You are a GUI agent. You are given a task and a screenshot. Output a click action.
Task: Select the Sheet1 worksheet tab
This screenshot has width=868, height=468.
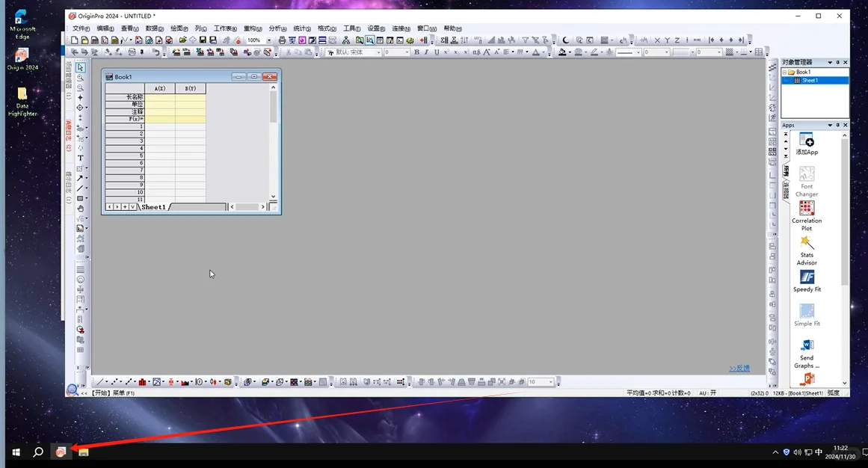153,206
